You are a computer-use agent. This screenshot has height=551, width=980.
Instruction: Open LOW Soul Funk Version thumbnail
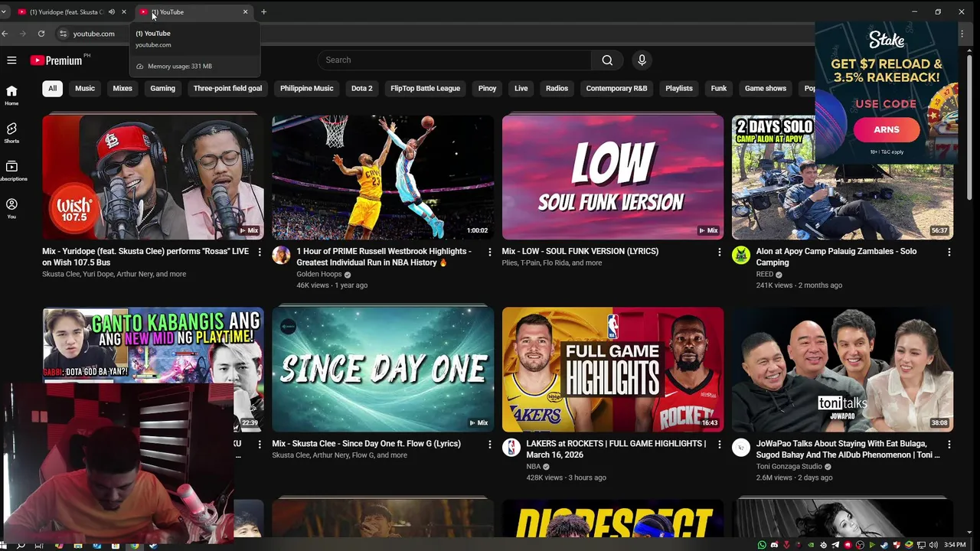[x=612, y=178]
